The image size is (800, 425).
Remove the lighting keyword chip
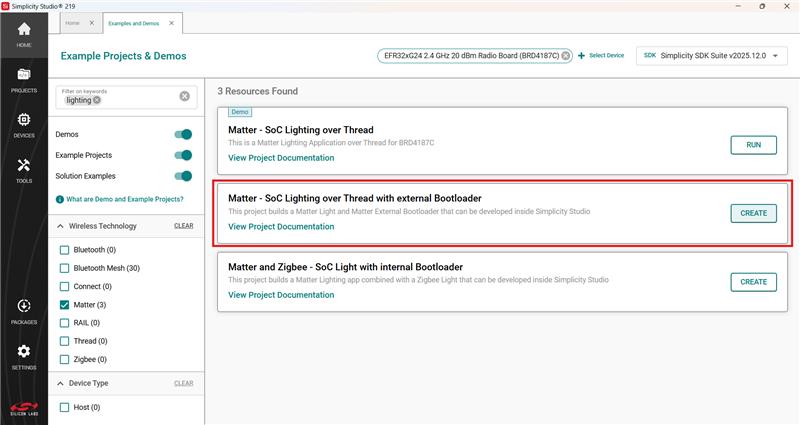click(x=97, y=100)
